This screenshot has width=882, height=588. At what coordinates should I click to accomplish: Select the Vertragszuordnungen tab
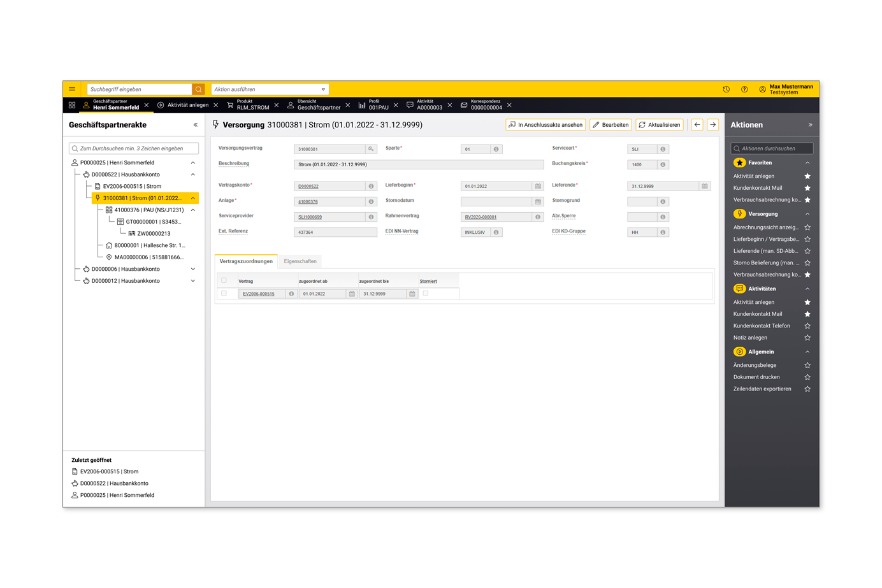pyautogui.click(x=246, y=261)
